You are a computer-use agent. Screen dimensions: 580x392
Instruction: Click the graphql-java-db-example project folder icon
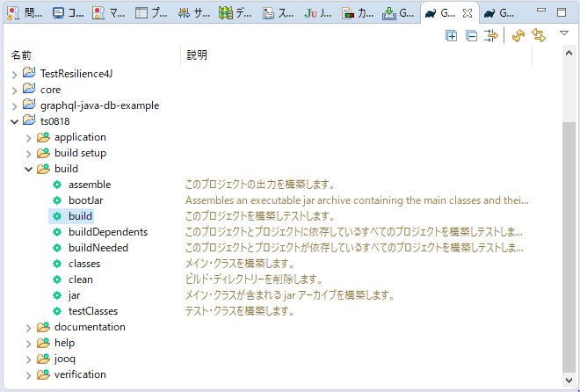pos(29,105)
